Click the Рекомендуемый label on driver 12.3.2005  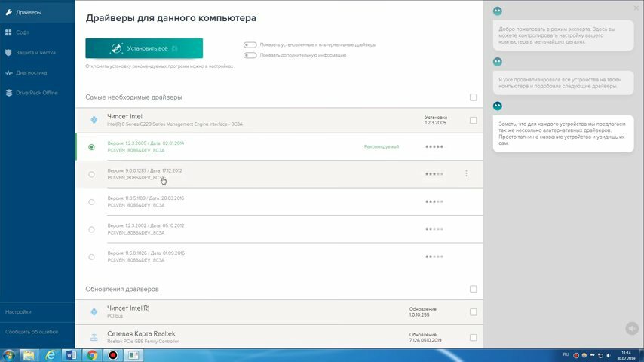click(x=382, y=147)
